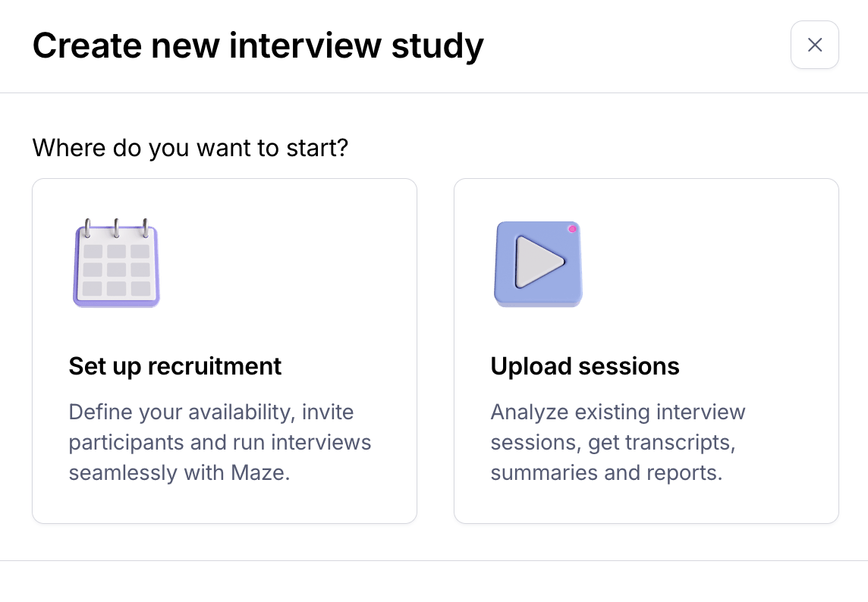Click "sessions, get transcripts," text line
This screenshot has width=868, height=602.
(613, 443)
